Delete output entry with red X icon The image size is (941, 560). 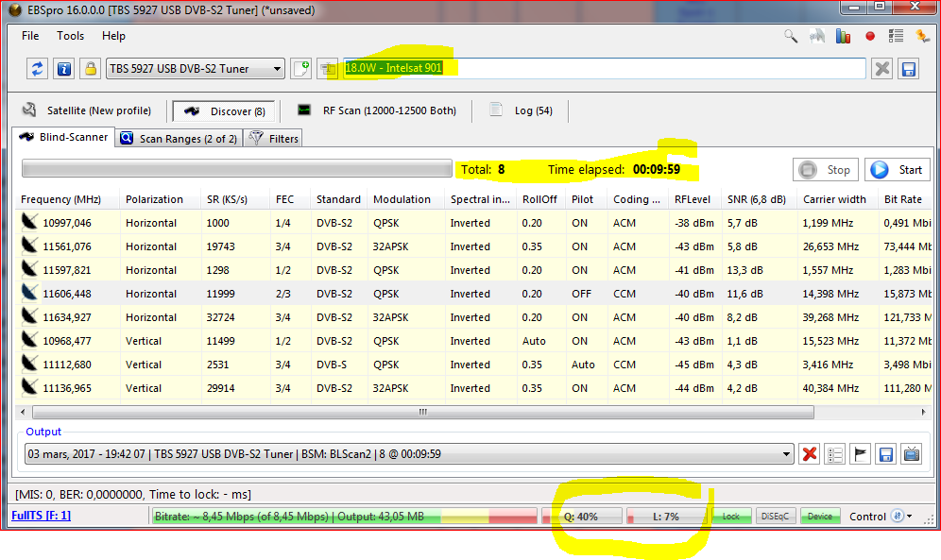pos(810,454)
